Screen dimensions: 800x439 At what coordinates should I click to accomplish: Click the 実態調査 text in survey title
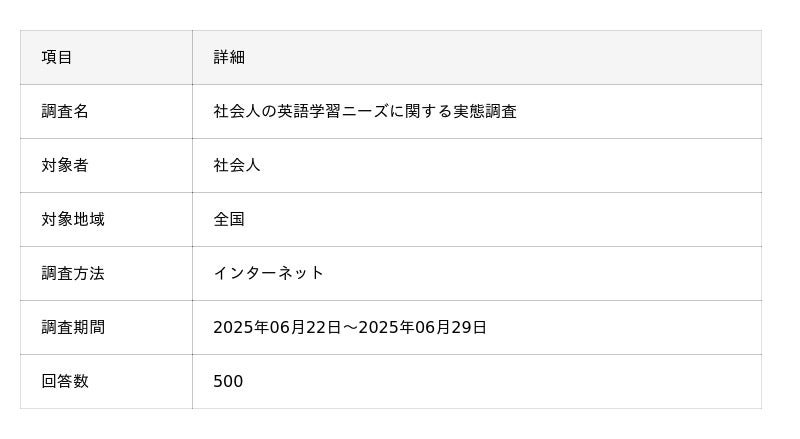point(485,111)
